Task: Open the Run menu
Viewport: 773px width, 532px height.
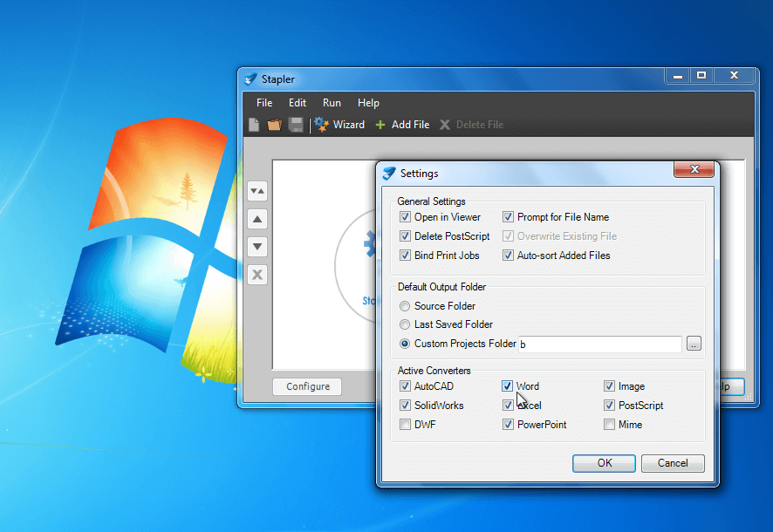Action: [x=332, y=103]
